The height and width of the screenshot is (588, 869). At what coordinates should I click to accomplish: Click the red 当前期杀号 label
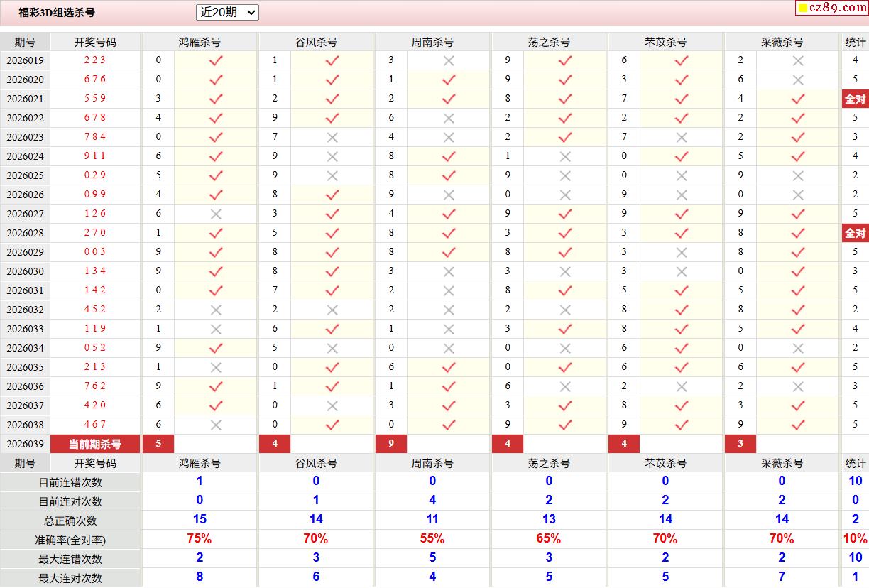[x=94, y=444]
